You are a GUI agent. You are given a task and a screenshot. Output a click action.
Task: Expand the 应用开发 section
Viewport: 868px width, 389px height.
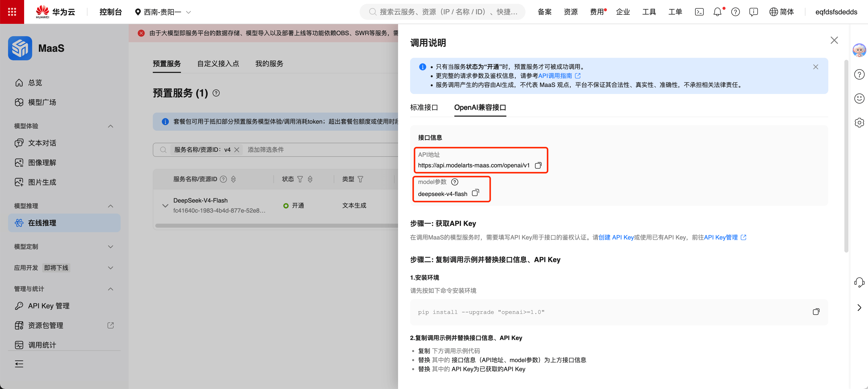[x=111, y=268]
